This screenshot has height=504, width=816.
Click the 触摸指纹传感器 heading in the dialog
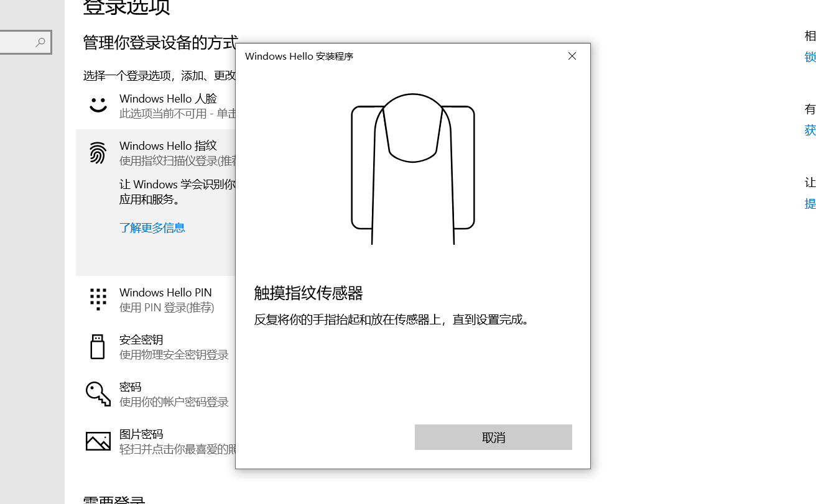[x=308, y=293]
